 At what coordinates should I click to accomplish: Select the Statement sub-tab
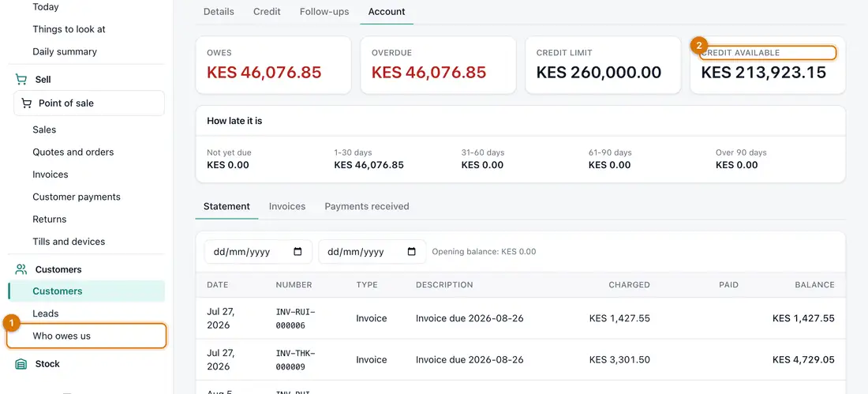(227, 206)
